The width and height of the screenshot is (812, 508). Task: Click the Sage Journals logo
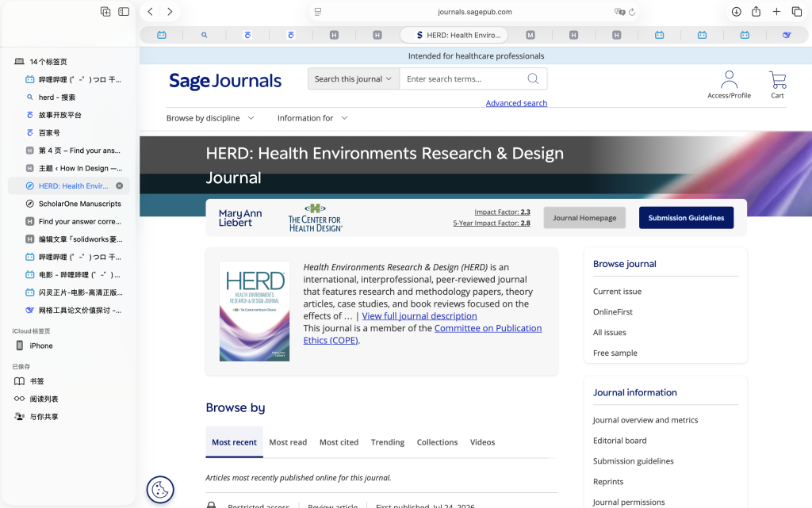[225, 81]
